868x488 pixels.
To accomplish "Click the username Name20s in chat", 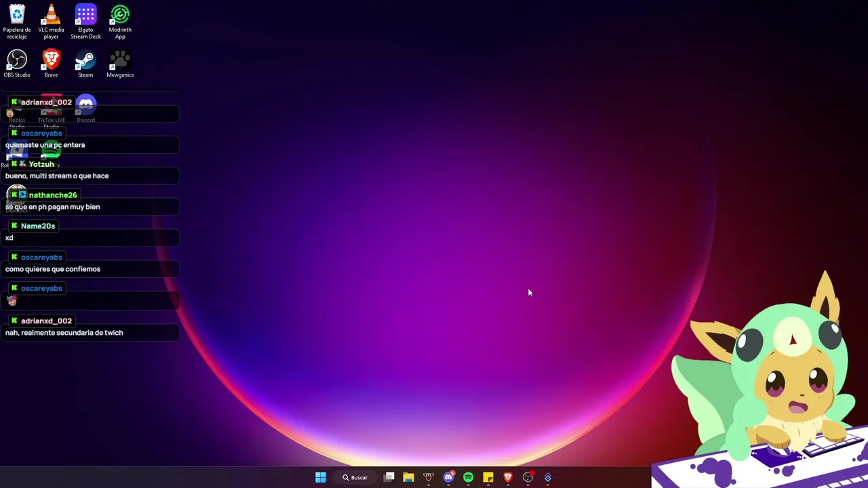I will point(38,226).
